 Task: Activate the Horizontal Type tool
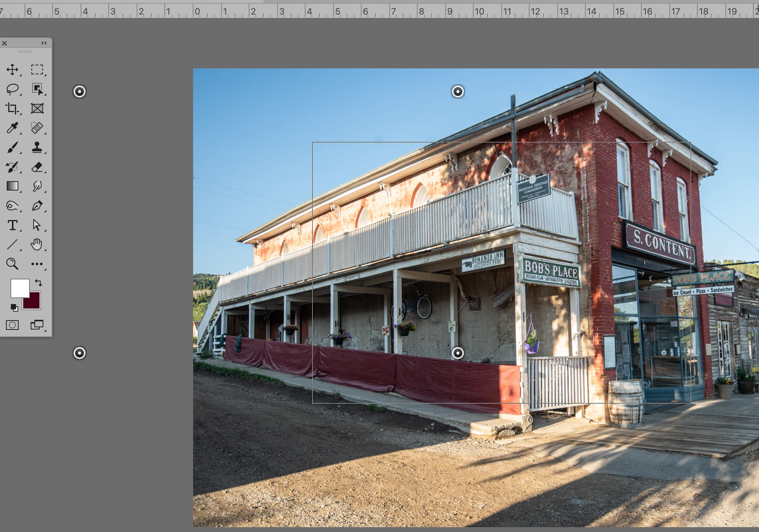click(12, 225)
